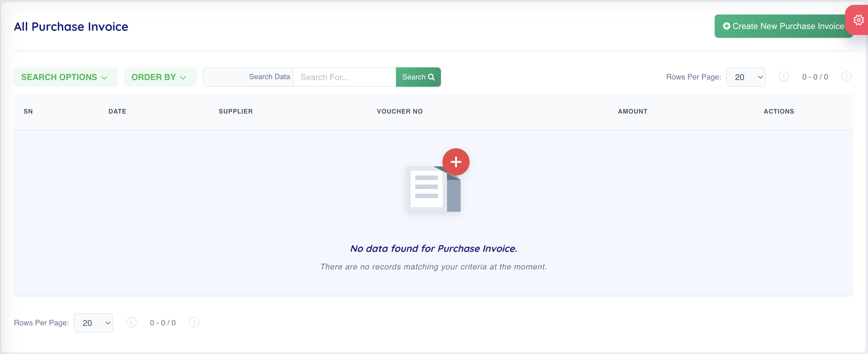
Task: Click the VOUCHER NO column header
Action: pos(399,111)
